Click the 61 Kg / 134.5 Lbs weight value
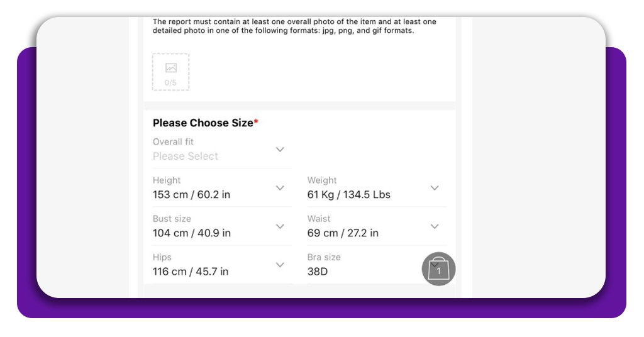The image size is (644, 337). point(348,195)
